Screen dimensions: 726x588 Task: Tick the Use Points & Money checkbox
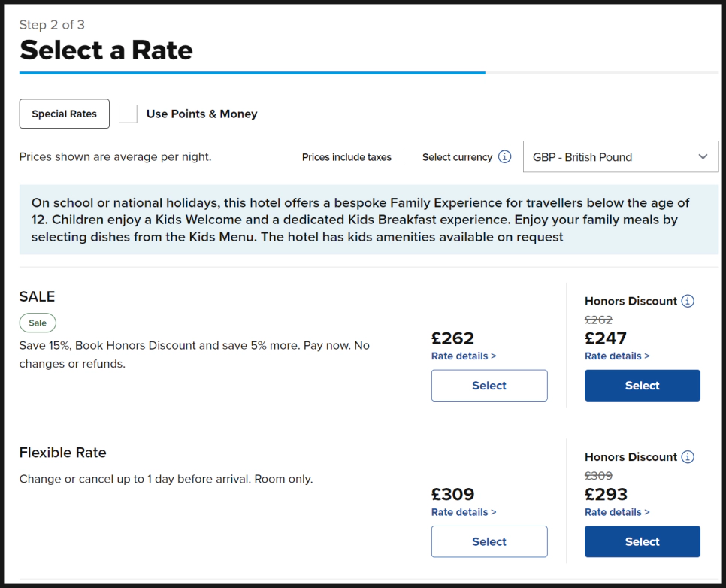pyautogui.click(x=129, y=114)
